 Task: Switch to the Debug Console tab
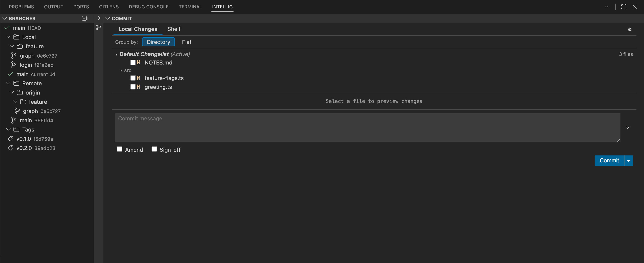[149, 7]
